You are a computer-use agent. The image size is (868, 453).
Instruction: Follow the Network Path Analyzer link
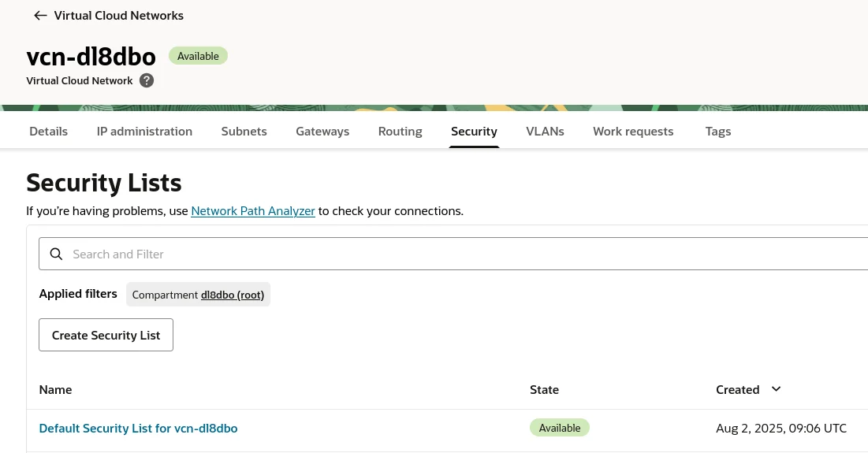tap(253, 211)
